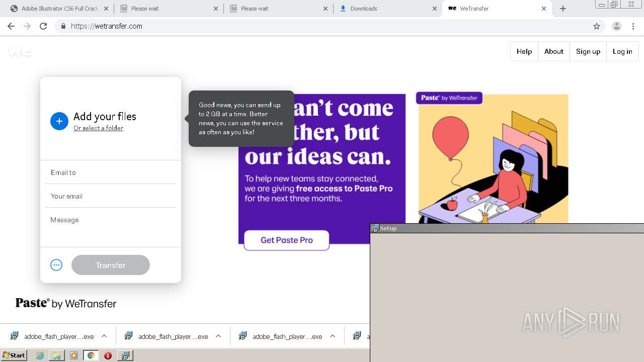The image size is (644, 362).
Task: Click Sign up in the top navigation
Action: (588, 51)
